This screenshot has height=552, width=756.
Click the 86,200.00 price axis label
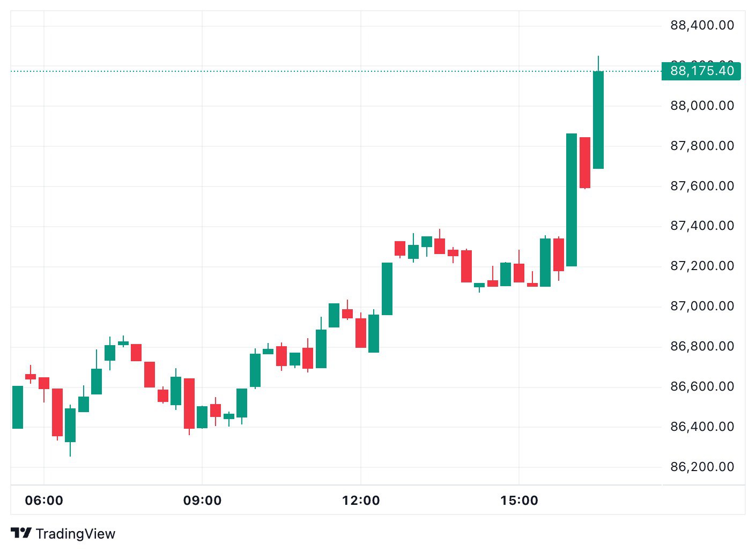click(702, 467)
